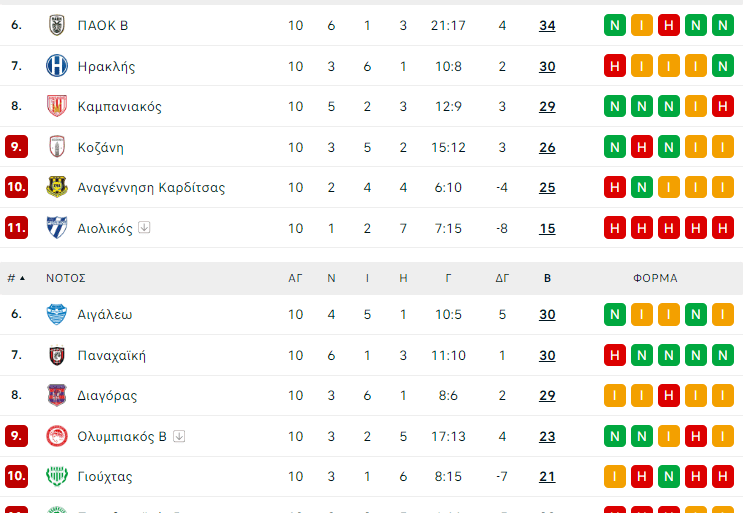Open ΠΑΟΚ Β's 34 points link

point(547,26)
